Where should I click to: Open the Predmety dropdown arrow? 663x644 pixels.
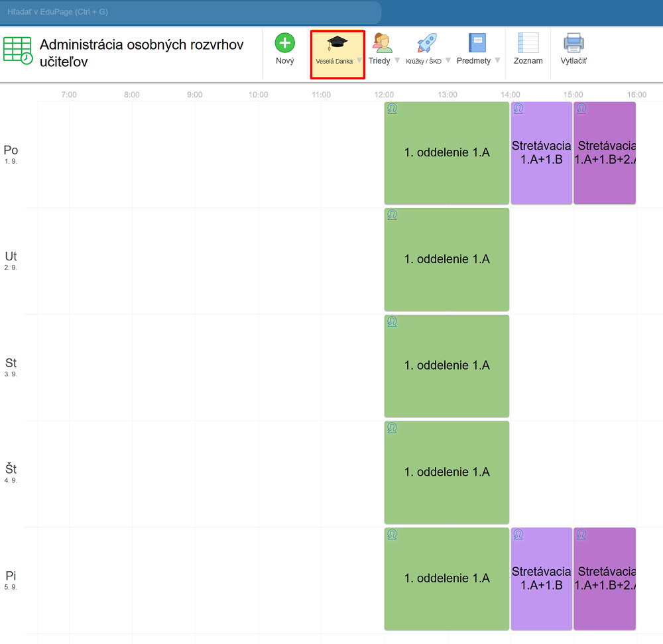(497, 60)
